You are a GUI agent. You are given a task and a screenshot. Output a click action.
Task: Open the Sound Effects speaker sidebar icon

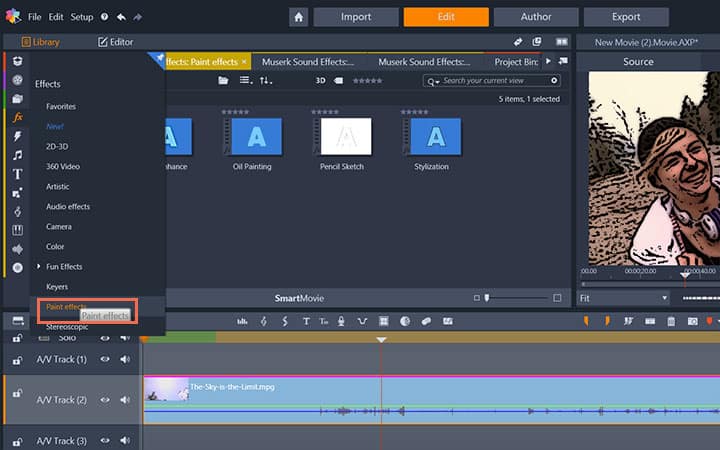tap(17, 249)
